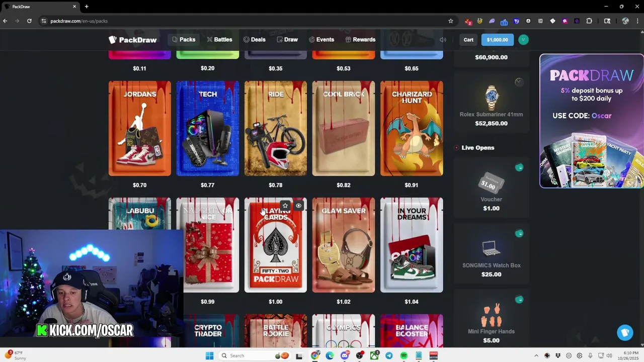Open the Glam Saver pack
This screenshot has height=362, width=644.
[344, 245]
